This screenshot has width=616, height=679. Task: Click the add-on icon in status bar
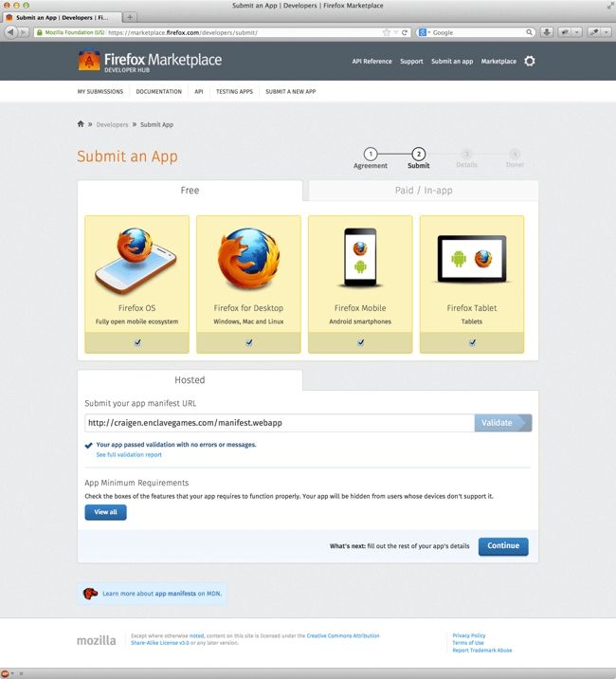pyautogui.click(x=5, y=673)
